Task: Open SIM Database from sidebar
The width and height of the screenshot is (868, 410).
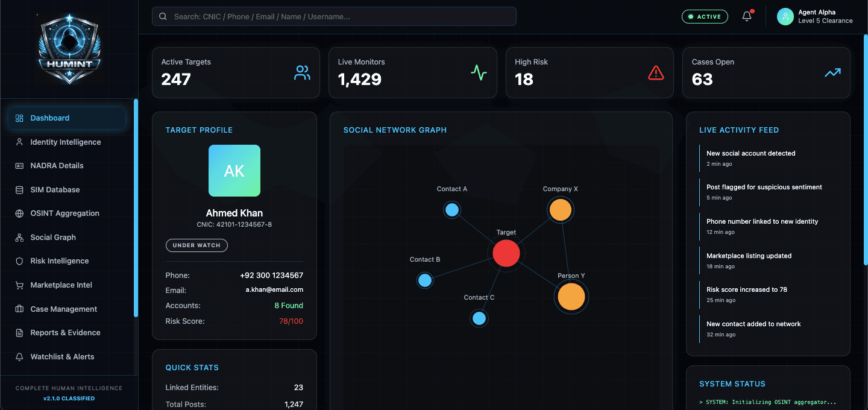Action: (67, 190)
